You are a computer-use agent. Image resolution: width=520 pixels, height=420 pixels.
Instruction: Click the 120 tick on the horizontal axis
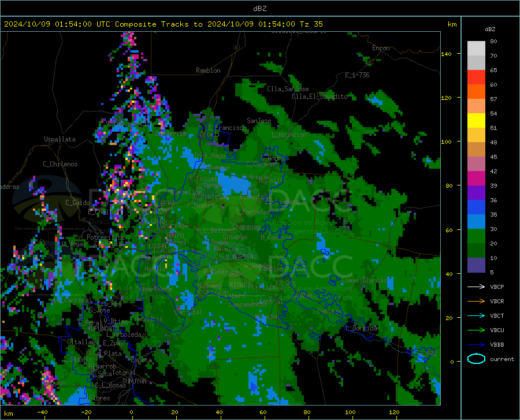click(394, 412)
